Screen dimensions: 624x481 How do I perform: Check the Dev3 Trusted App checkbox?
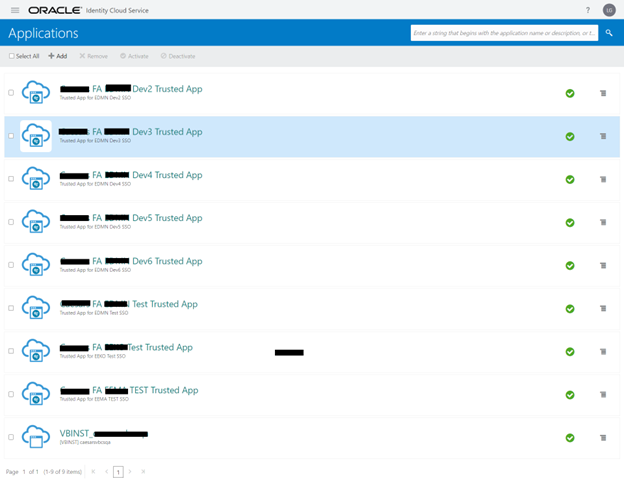(x=12, y=136)
